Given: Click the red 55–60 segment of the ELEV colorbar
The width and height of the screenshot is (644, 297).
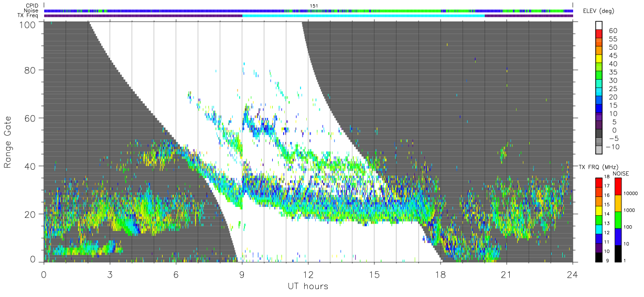Looking at the screenshot, I should 599,34.
